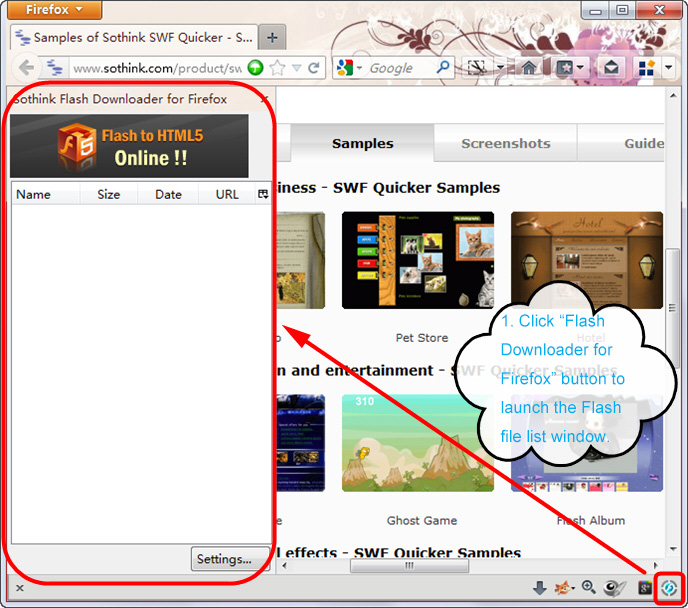This screenshot has height=608, width=688.
Task: Click the horizontal scrollbar thumb
Action: (409, 565)
